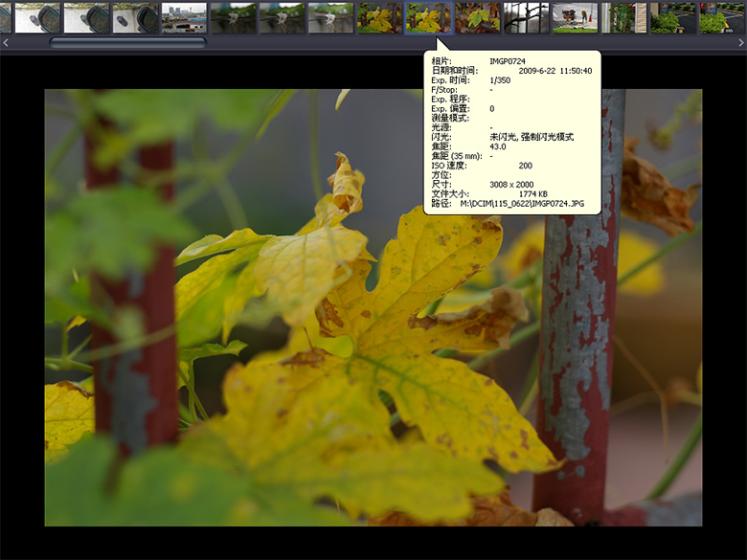The width and height of the screenshot is (747, 560).
Task: Select the plant beside building thumbnail
Action: (623, 17)
